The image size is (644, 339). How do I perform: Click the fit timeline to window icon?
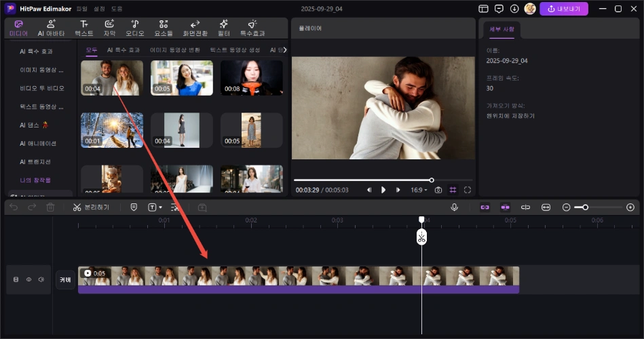pos(546,207)
